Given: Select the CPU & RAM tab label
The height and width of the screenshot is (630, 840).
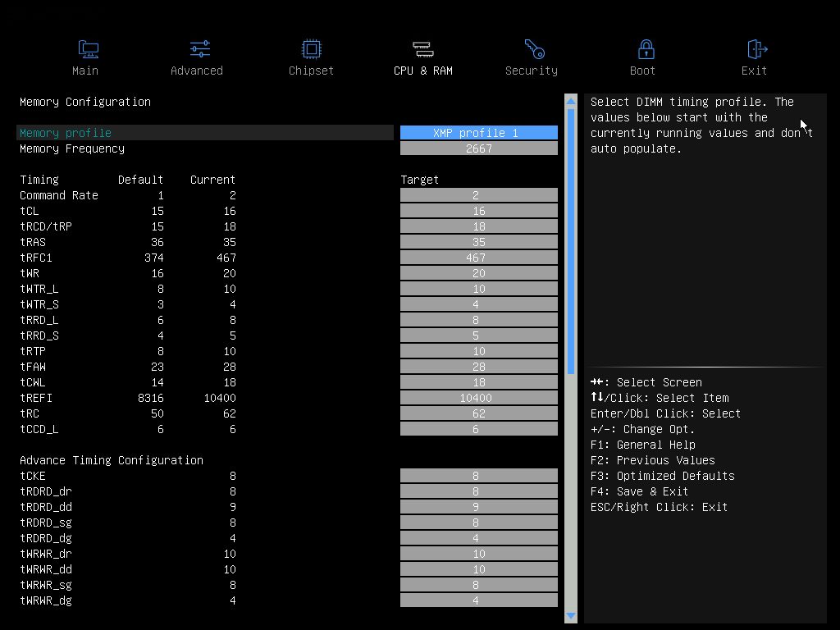Looking at the screenshot, I should click(x=423, y=71).
